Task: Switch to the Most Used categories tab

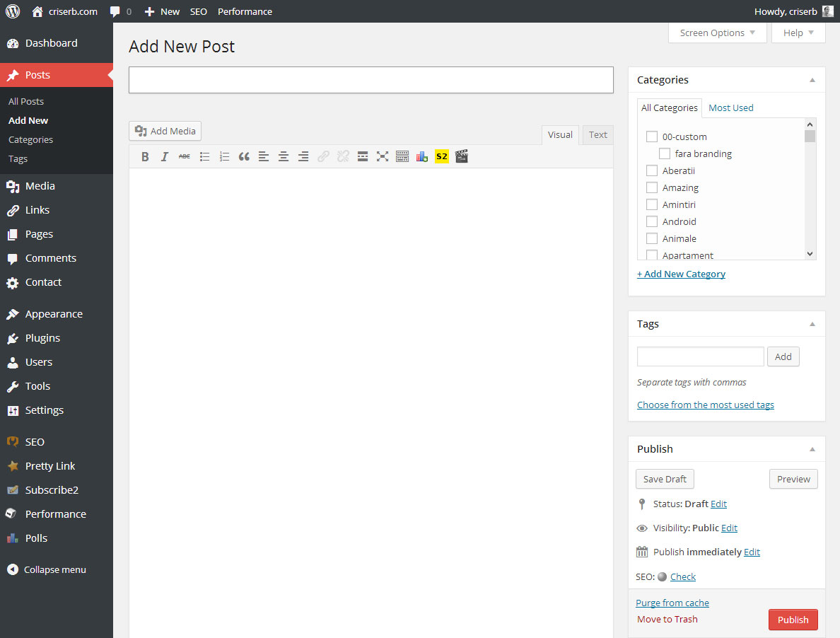Action: (730, 108)
